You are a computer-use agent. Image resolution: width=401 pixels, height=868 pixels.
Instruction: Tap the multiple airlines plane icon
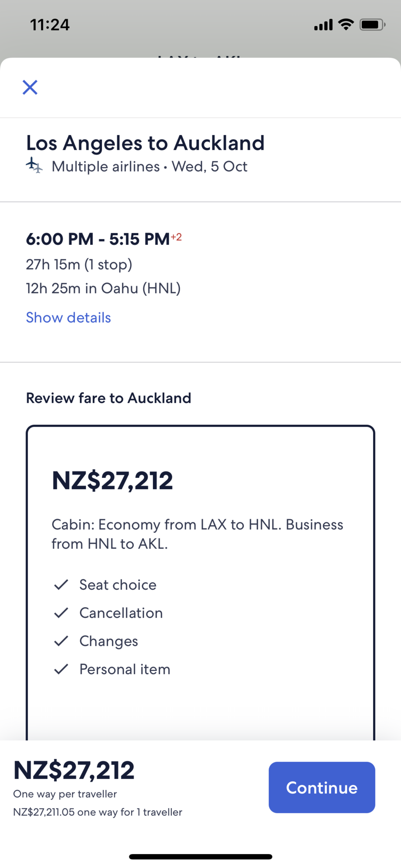(x=34, y=165)
